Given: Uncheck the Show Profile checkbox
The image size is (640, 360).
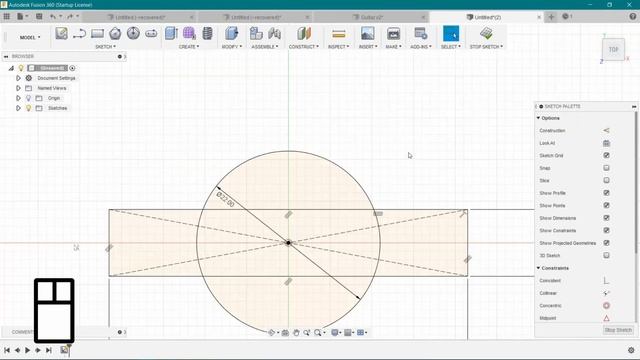Looking at the screenshot, I should 606,193.
